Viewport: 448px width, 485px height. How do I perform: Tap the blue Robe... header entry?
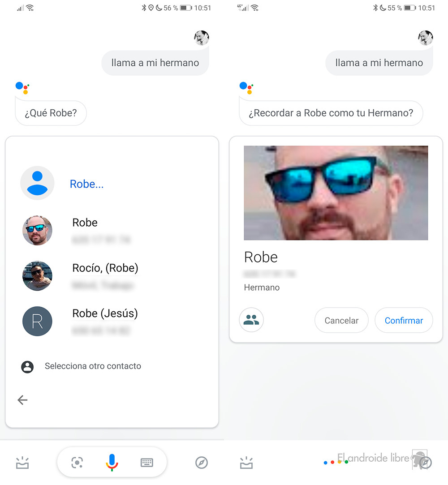point(86,184)
